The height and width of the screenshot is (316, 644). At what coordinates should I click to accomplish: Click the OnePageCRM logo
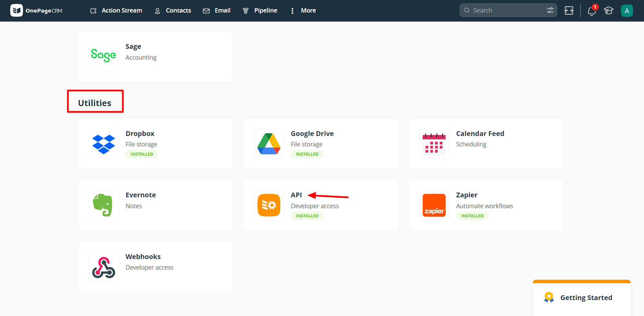(x=36, y=11)
